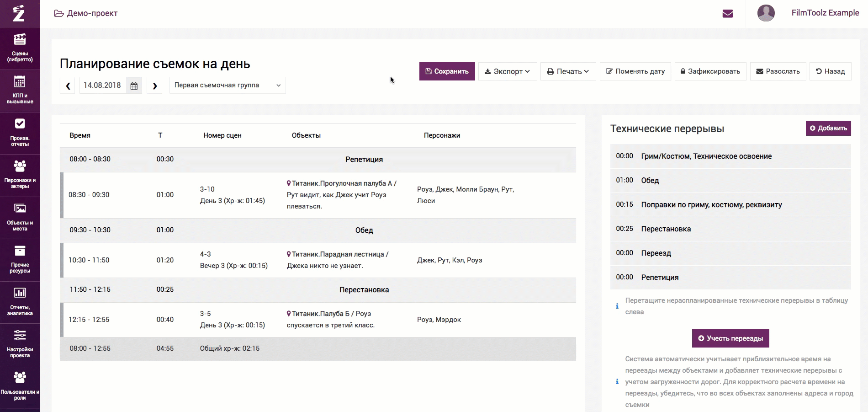
Task: Open Отчеты, аналитика sidebar section
Action: coord(20,302)
